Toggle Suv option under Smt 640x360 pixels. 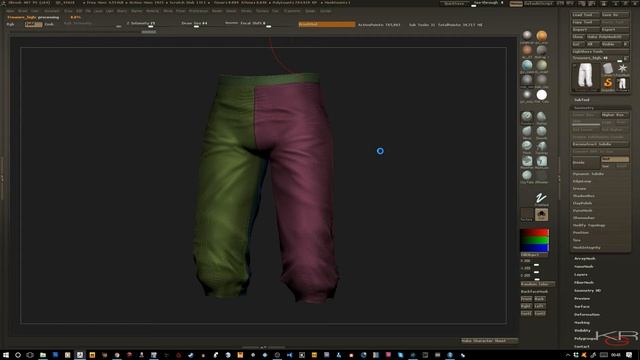[x=607, y=166]
